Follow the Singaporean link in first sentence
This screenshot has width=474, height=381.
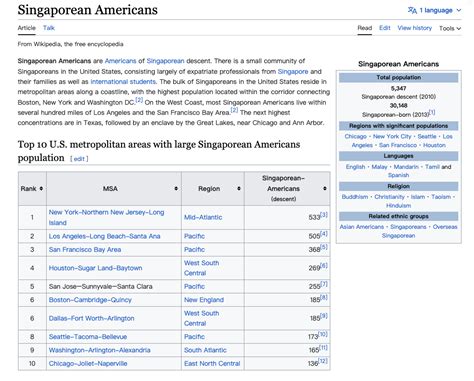click(x=165, y=61)
